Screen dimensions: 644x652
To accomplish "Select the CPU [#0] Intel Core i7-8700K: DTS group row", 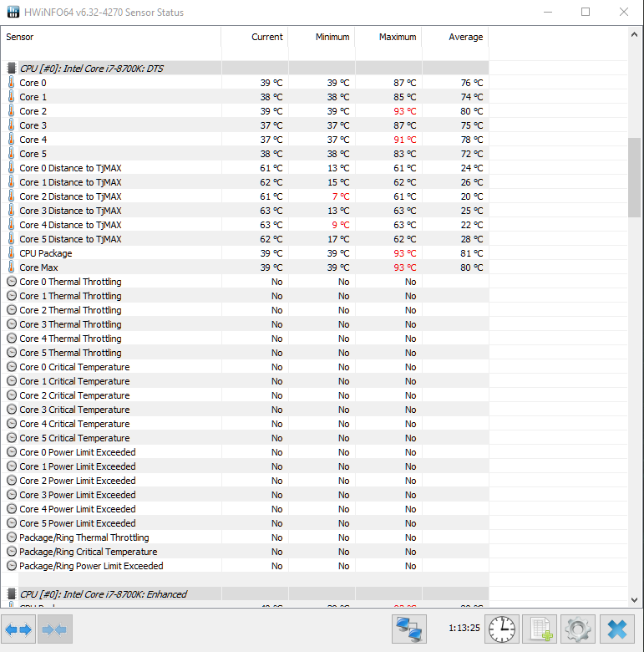I will (245, 69).
